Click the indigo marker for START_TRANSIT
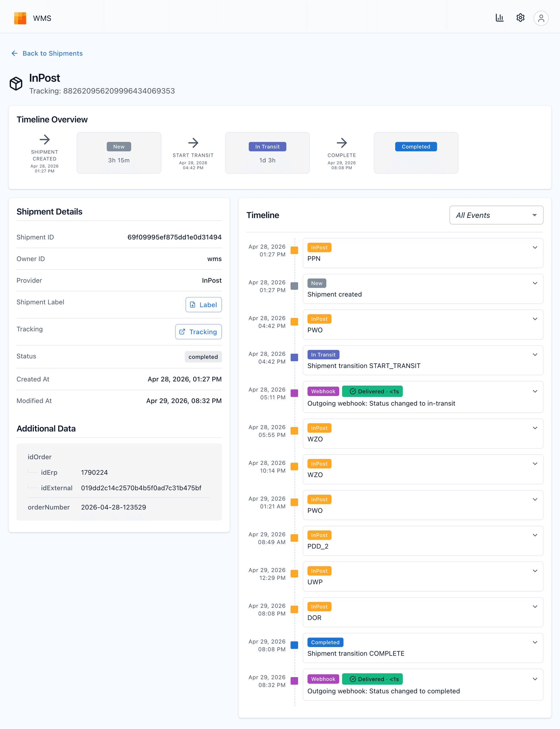The height and width of the screenshot is (729, 560). coord(294,357)
